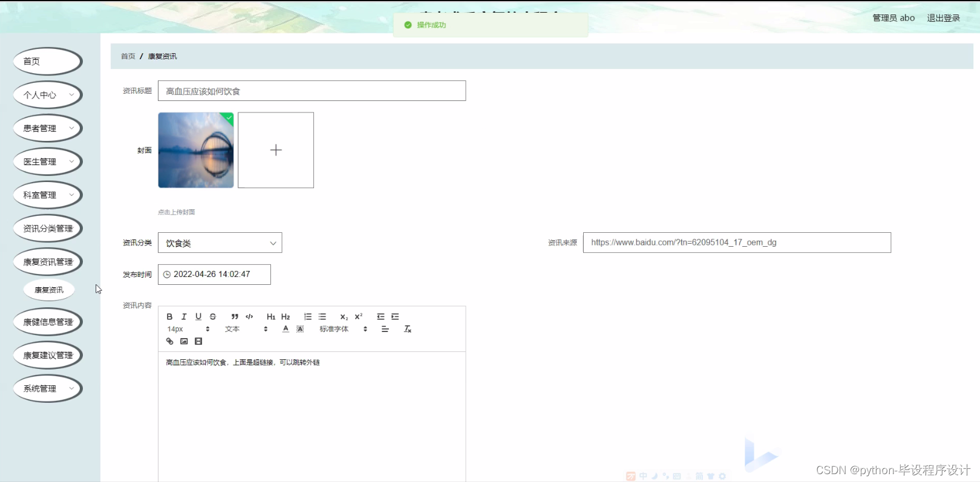Click the 管理员 abo user label

point(893,18)
